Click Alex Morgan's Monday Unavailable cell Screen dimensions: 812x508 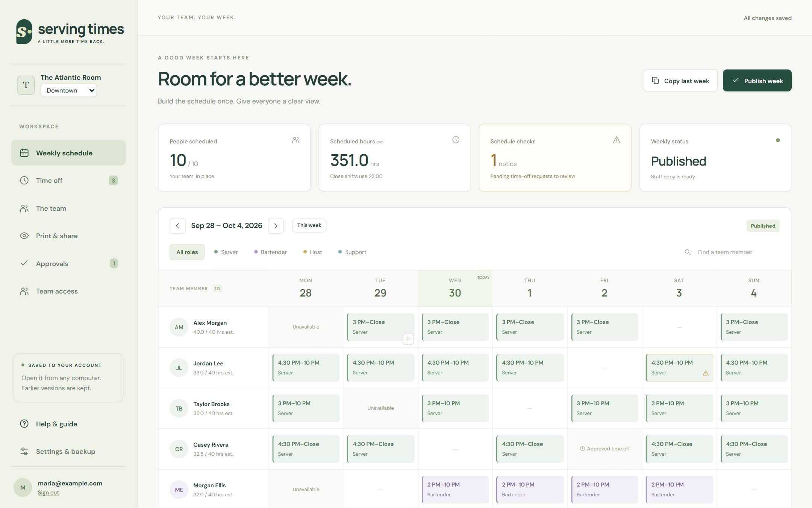point(306,327)
